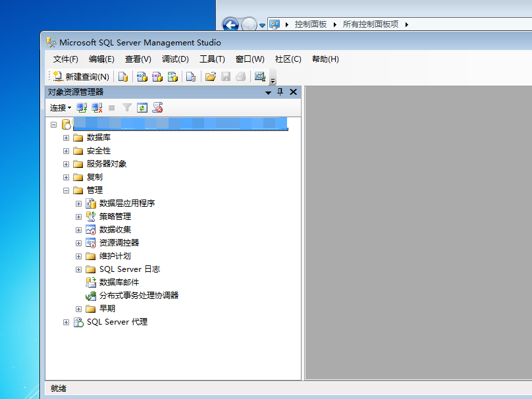The width and height of the screenshot is (532, 399).
Task: Click the 数据收集 chart icon
Action: [x=91, y=230]
